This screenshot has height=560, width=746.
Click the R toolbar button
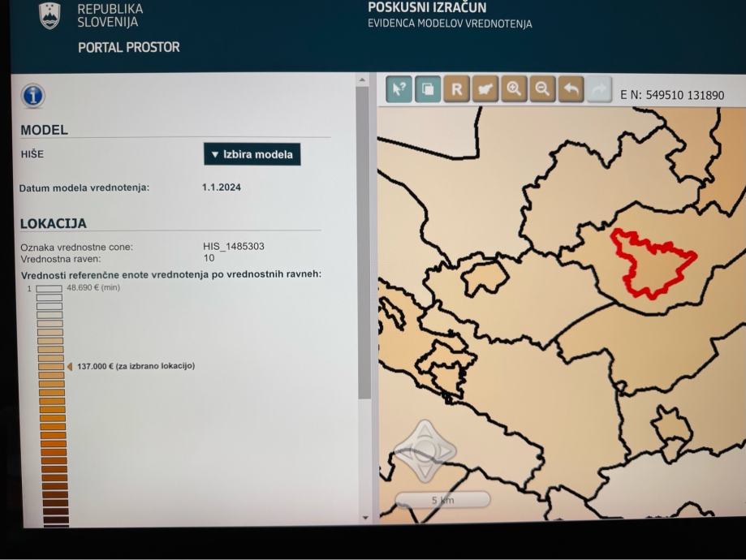(456, 89)
